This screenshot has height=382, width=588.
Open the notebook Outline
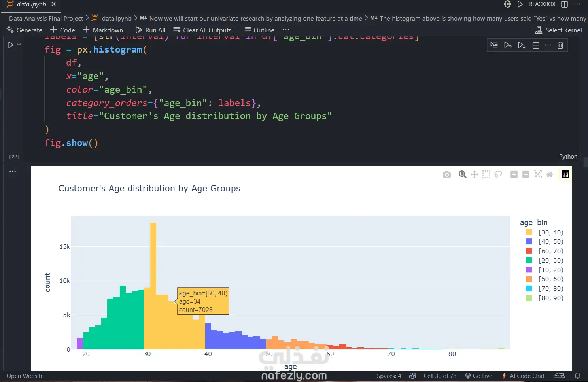pyautogui.click(x=259, y=30)
